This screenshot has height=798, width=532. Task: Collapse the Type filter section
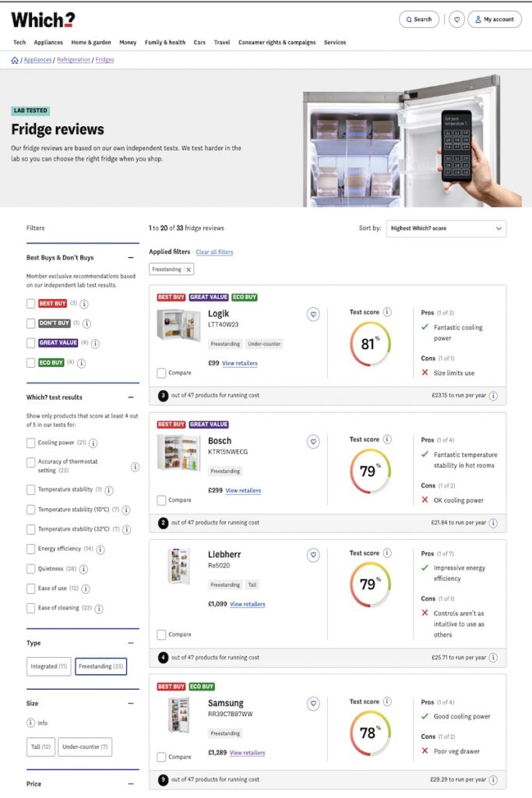131,643
